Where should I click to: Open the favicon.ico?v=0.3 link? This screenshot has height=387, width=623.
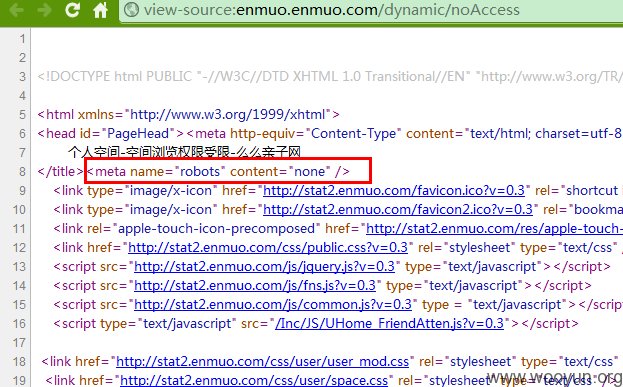tap(394, 190)
